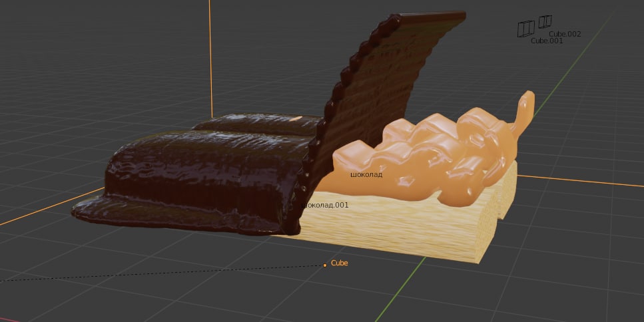The width and height of the screenshot is (644, 322).
Task: Click the orange origin dot beside Cube
Action: point(325,265)
